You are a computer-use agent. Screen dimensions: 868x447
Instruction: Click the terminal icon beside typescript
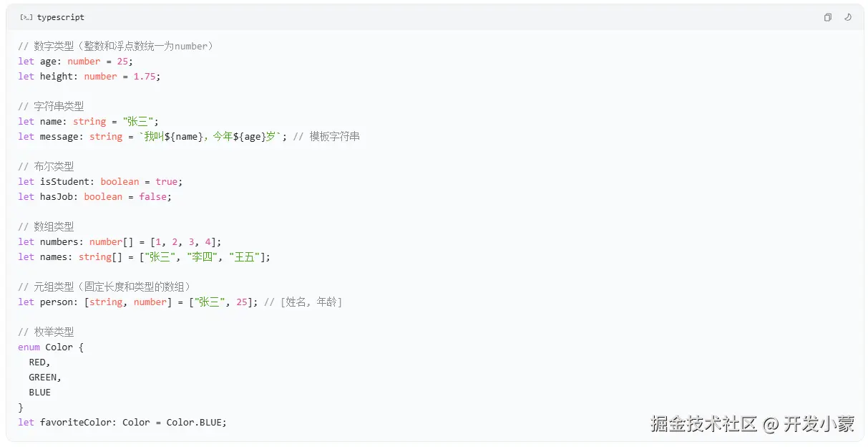coord(26,17)
